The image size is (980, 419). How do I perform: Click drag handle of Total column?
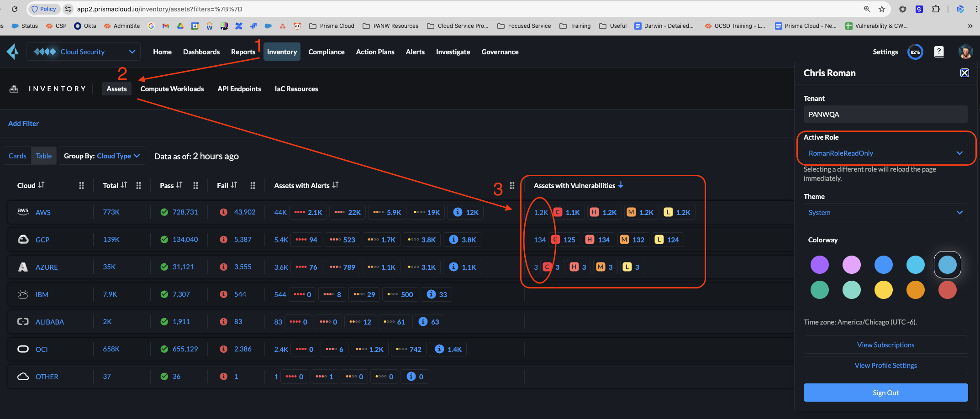click(138, 185)
